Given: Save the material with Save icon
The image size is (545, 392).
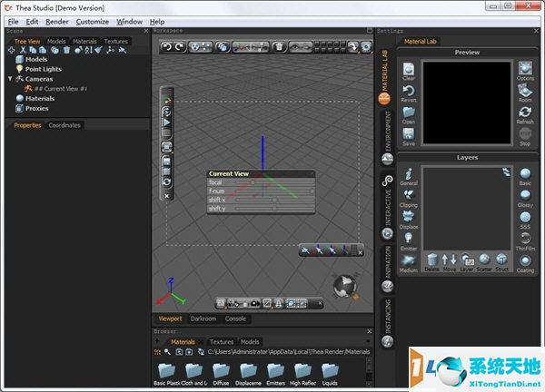Looking at the screenshot, I should pyautogui.click(x=409, y=137).
